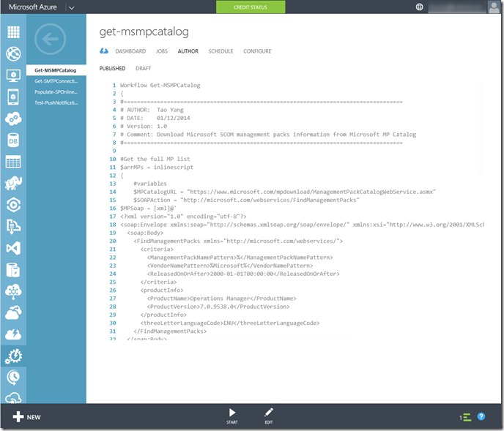
Task: Open the help question mark icon
Action: 481,416
